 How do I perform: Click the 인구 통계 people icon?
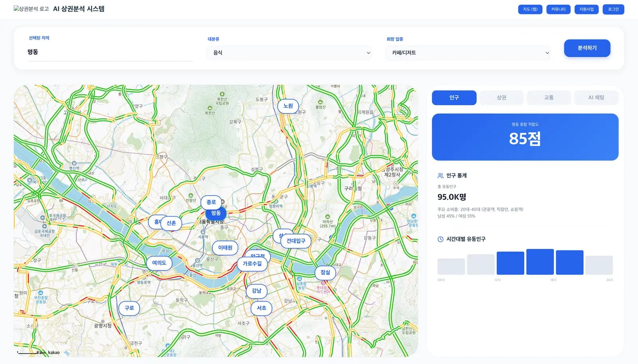coord(440,176)
